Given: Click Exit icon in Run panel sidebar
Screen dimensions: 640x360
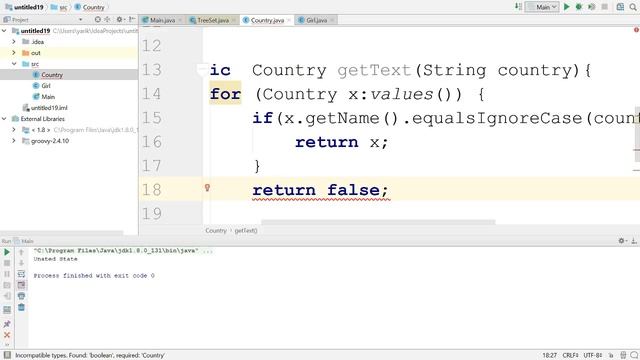Looking at the screenshot, I should click(x=7, y=296).
